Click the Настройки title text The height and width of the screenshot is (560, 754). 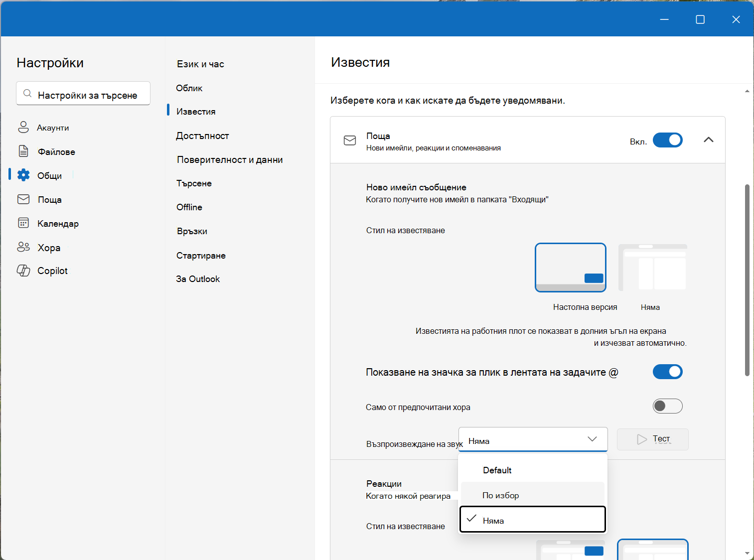click(x=50, y=63)
